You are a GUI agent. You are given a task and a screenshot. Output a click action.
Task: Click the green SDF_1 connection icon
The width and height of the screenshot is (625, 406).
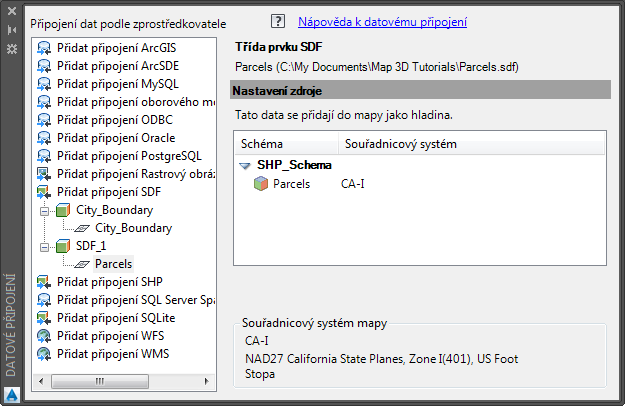click(62, 246)
